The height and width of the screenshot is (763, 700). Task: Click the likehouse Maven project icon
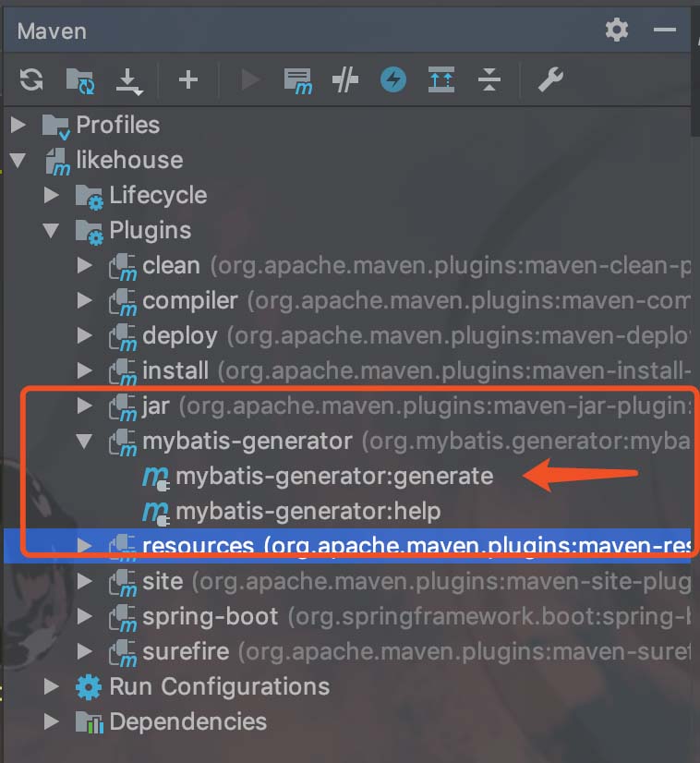coord(58,162)
